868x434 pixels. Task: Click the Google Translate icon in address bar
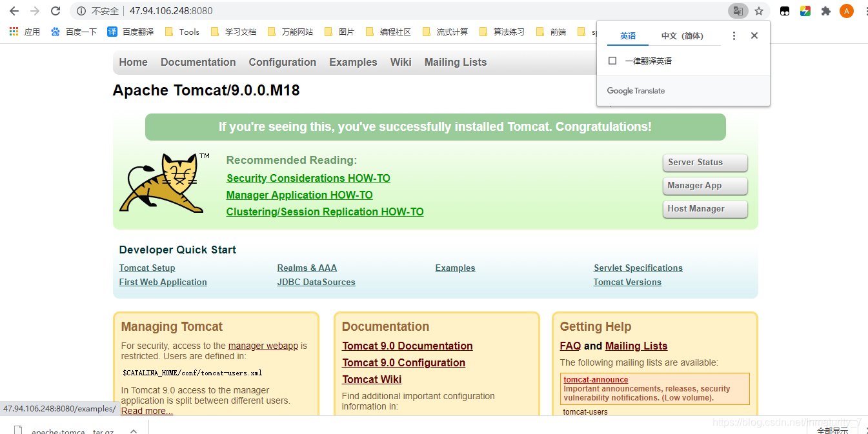pyautogui.click(x=738, y=11)
